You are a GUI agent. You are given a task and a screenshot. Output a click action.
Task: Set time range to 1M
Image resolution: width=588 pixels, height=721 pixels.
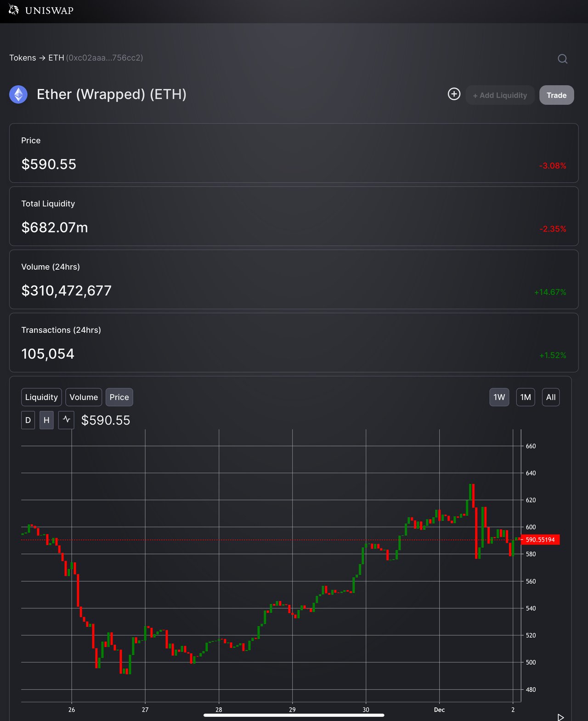(526, 397)
